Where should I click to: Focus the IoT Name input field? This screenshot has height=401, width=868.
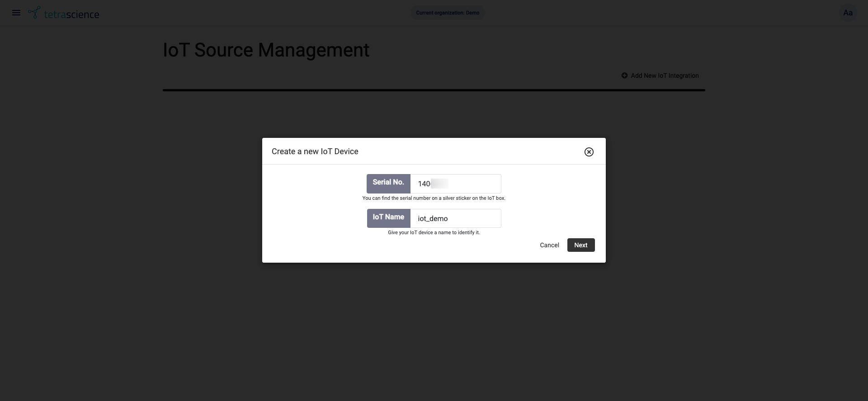point(456,218)
